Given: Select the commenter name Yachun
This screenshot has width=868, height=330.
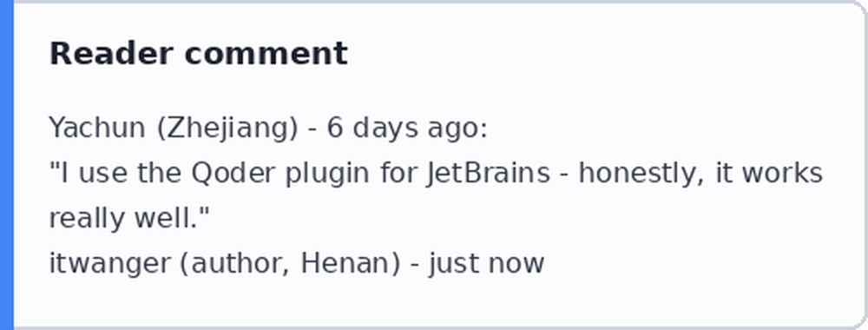Looking at the screenshot, I should (97, 128).
